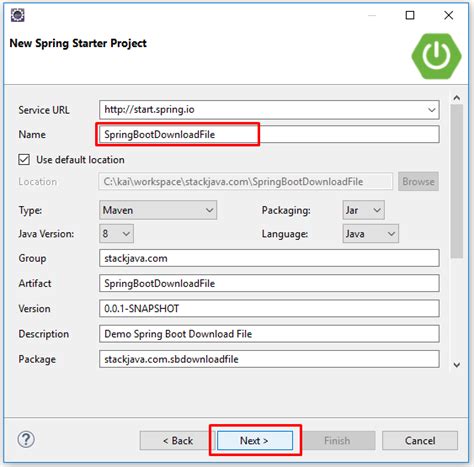Click the Help question mark icon
Image resolution: width=474 pixels, height=467 pixels.
pos(26,439)
